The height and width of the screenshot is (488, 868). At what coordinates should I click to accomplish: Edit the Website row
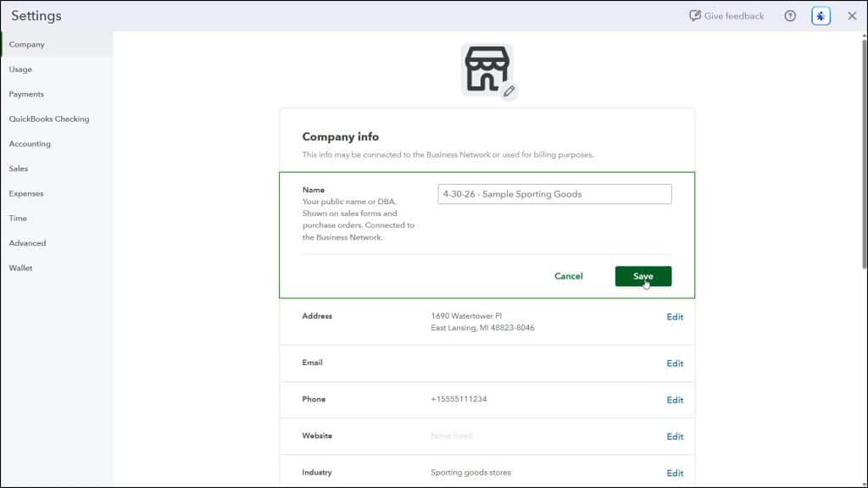[675, 436]
